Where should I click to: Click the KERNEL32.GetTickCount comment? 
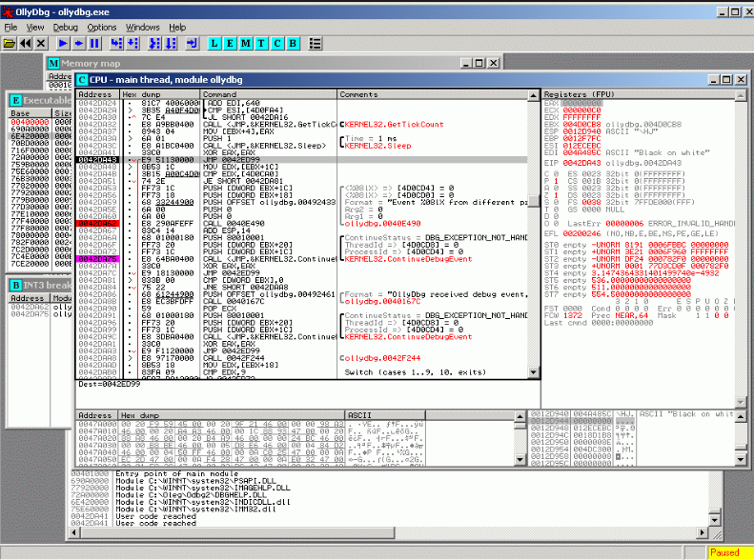(395, 125)
